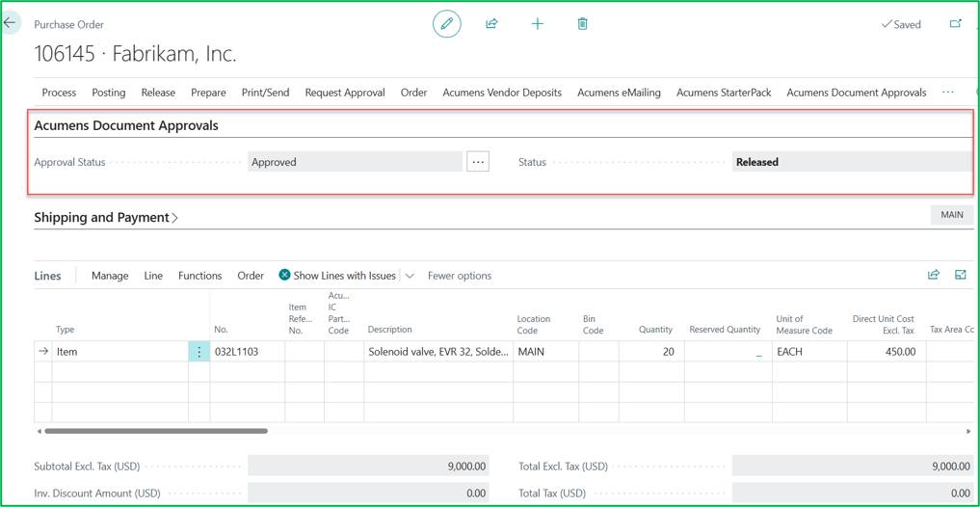
Task: Click the Released status field
Action: [x=852, y=162]
